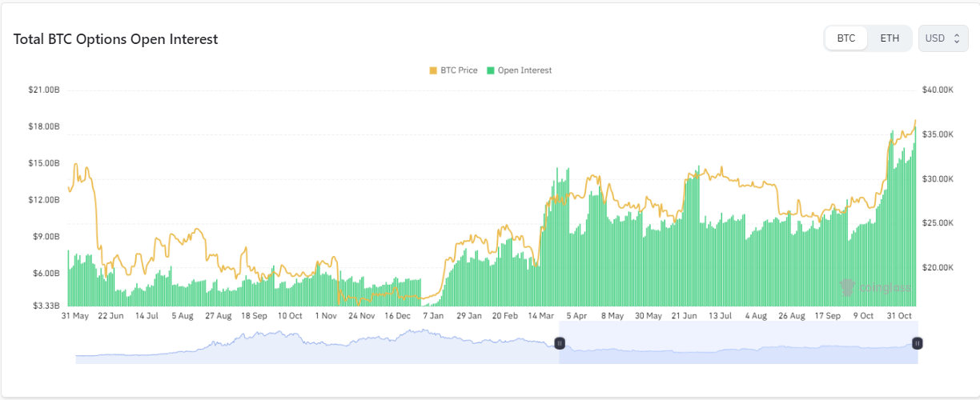The image size is (980, 400).
Task: Toggle the Open Interest series label
Action: coord(524,70)
